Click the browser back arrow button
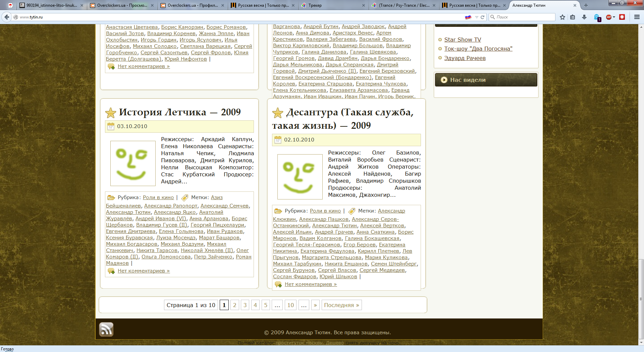The width and height of the screenshot is (644, 352). click(7, 17)
